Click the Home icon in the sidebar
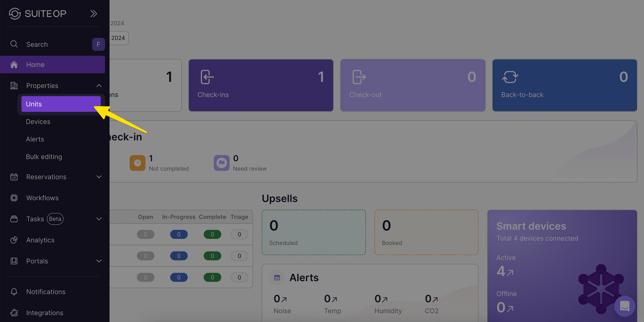 (14, 64)
